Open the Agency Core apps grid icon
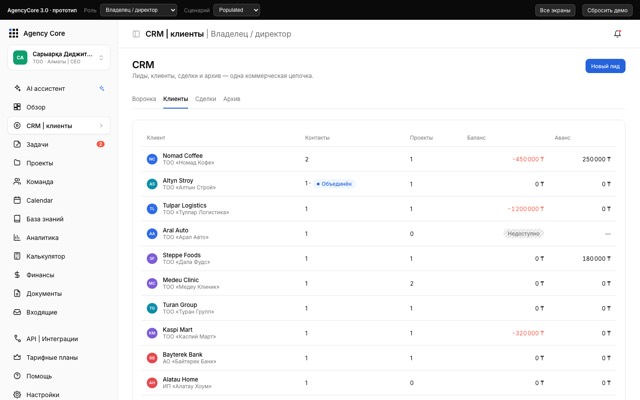 pos(13,33)
